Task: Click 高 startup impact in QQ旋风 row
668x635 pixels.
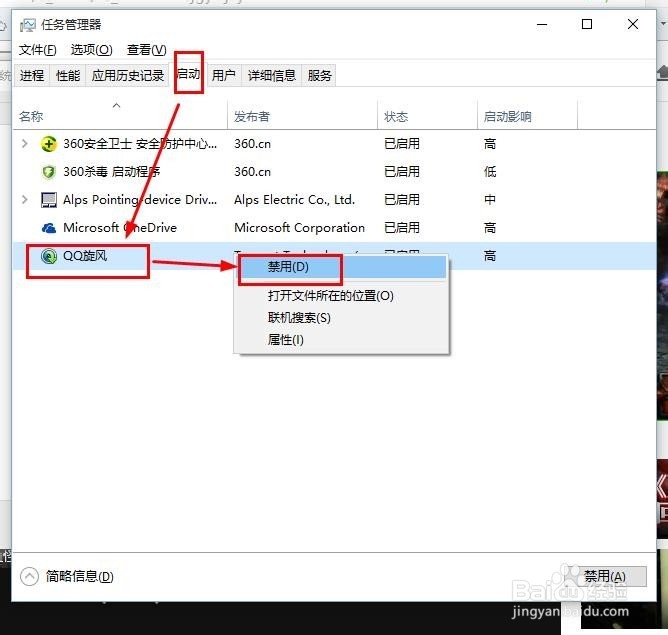Action: 490,256
